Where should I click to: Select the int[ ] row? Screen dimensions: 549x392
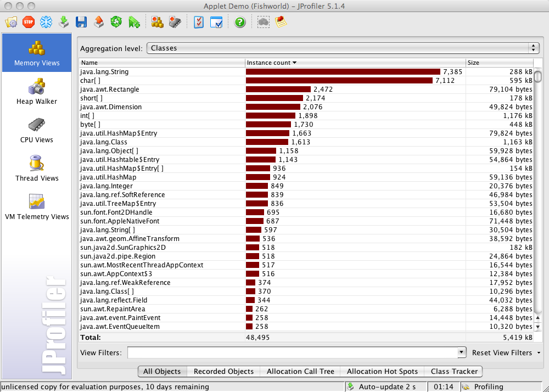click(x=306, y=115)
